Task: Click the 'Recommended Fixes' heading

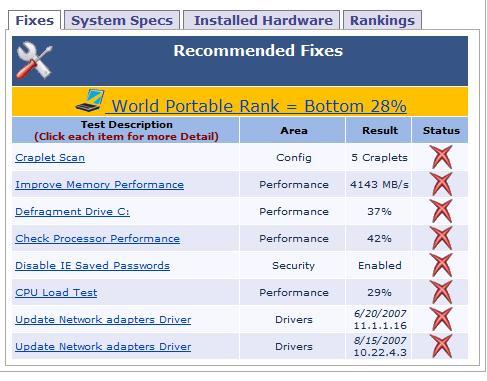Action: (258, 51)
